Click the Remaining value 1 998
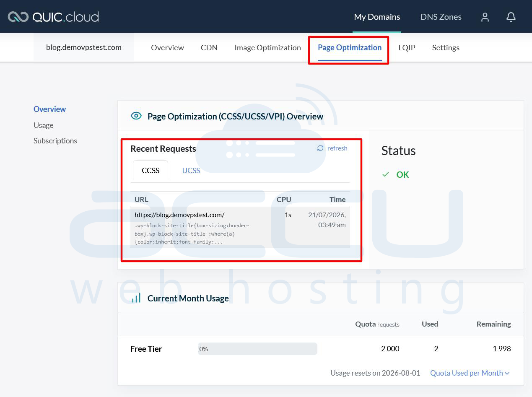 point(502,349)
